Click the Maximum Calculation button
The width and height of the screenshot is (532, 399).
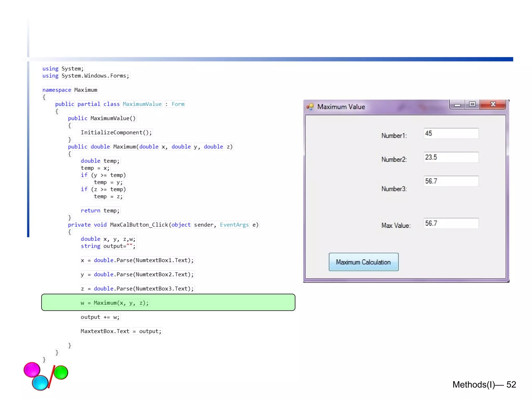pyautogui.click(x=363, y=262)
